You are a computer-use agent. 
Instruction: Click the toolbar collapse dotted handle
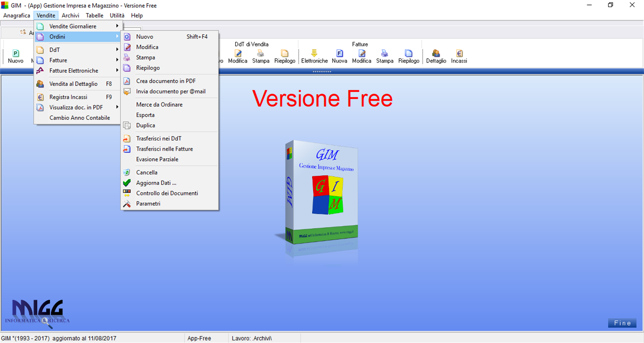pos(322,72)
